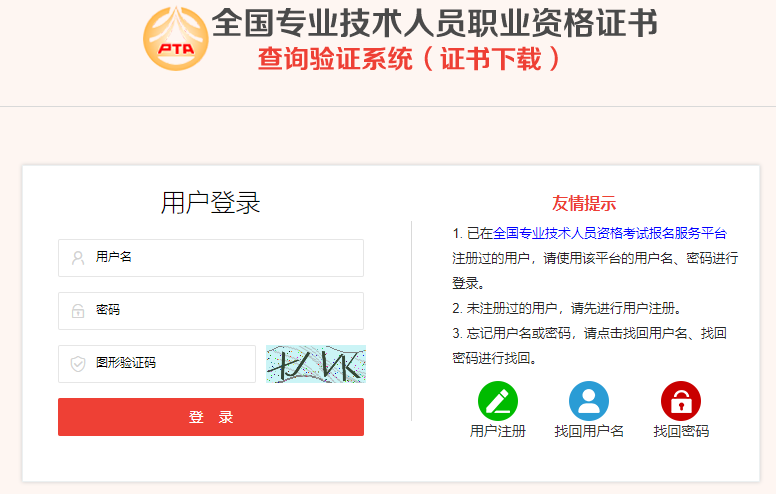776x494 pixels.
Task: Click the 找回密码 text label
Action: click(681, 431)
